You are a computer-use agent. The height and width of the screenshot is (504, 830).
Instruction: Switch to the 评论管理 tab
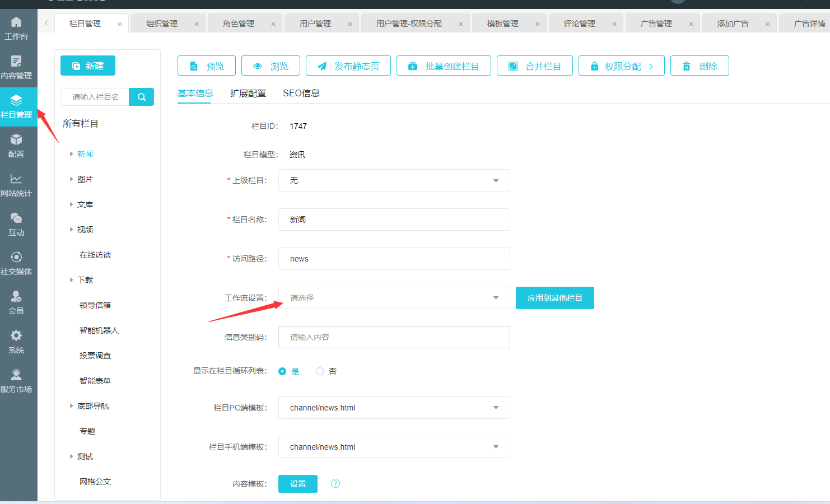580,24
